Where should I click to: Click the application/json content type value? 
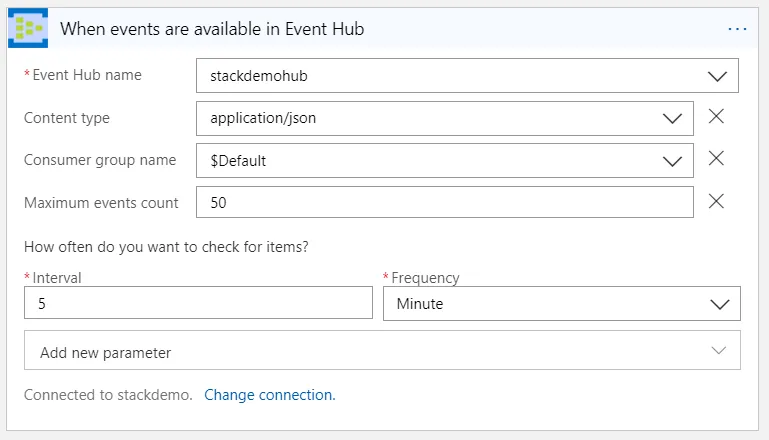(263, 118)
